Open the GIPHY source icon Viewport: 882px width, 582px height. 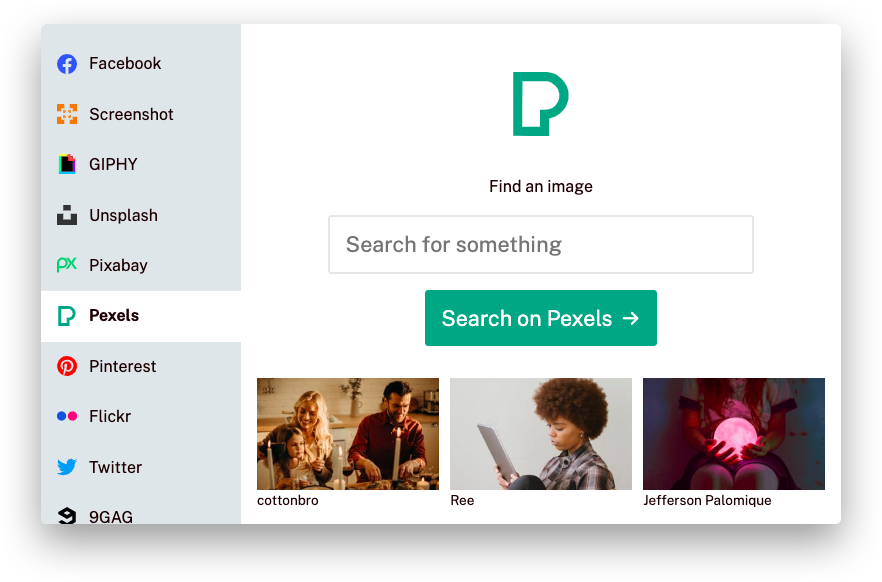click(x=67, y=164)
